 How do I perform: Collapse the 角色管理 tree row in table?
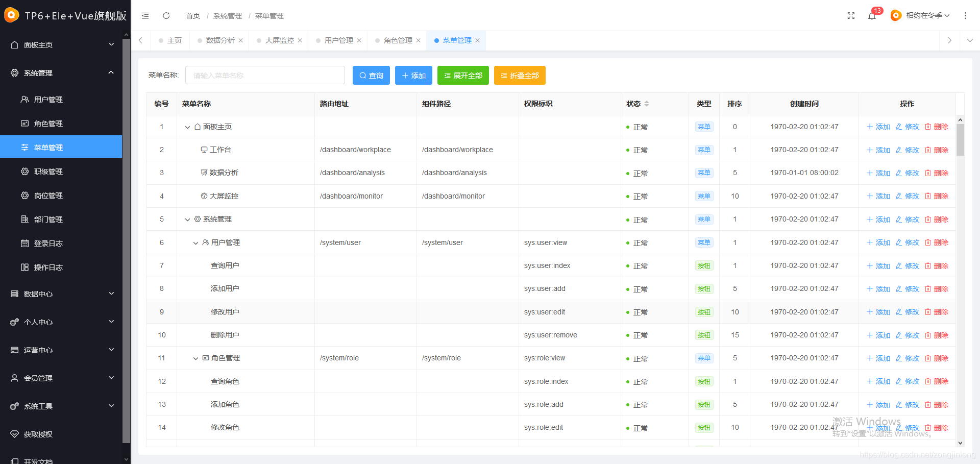(x=195, y=358)
